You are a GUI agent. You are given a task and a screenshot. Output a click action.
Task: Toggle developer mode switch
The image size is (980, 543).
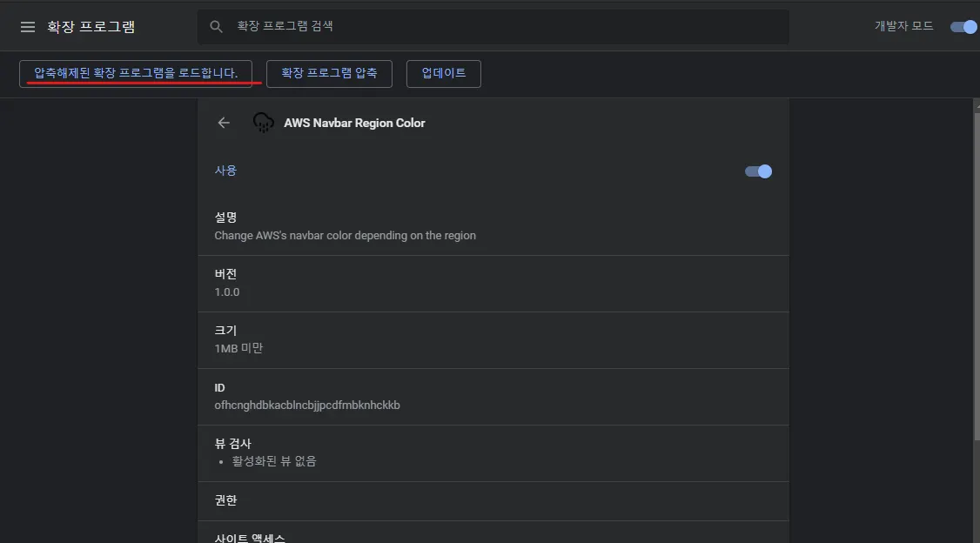(963, 27)
